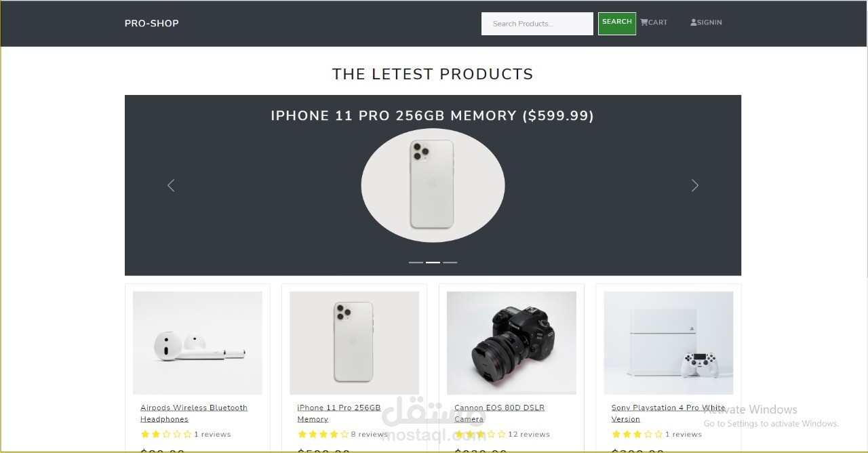Viewport: 868px width, 453px height.
Task: Select the second carousel indicator dot
Action: coord(433,262)
